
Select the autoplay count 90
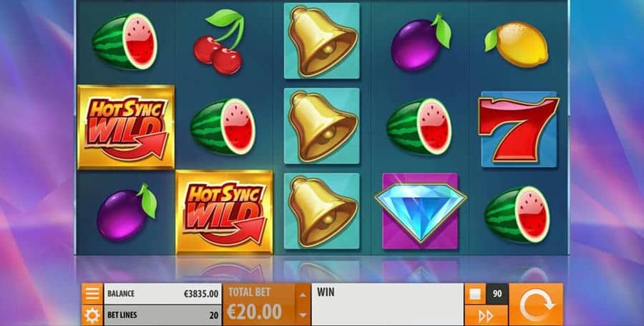pos(497,294)
